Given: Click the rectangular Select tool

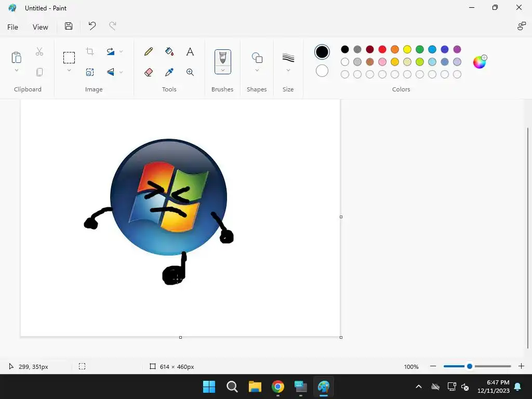Looking at the screenshot, I should 69,58.
